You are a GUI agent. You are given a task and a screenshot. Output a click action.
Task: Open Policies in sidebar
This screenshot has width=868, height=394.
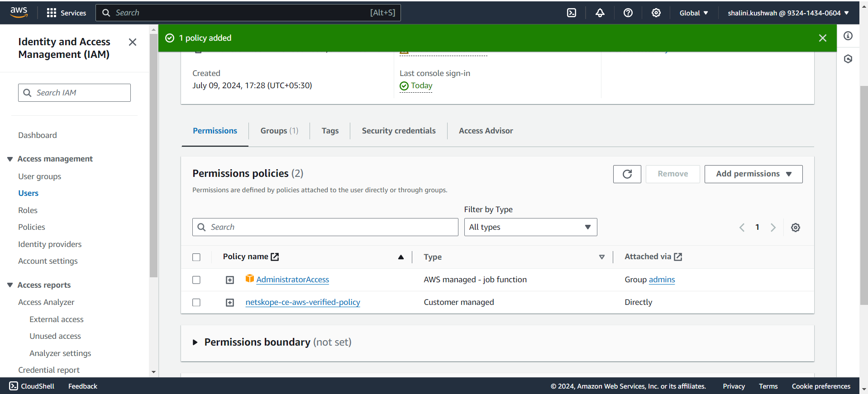31,227
